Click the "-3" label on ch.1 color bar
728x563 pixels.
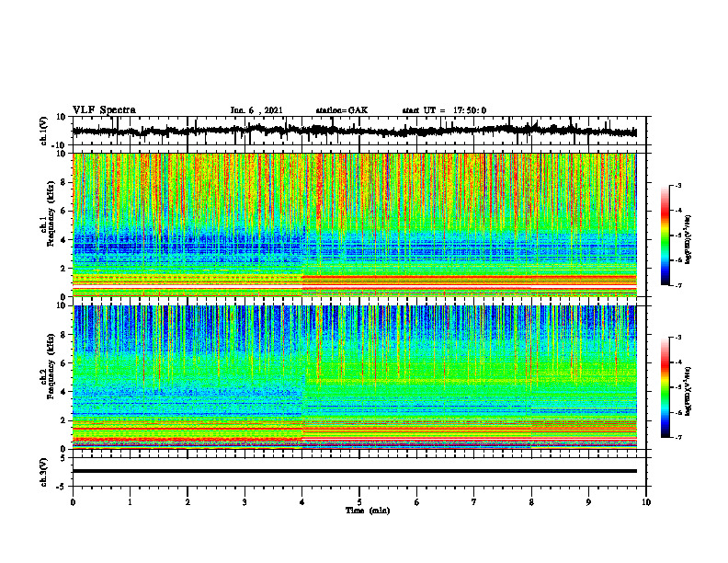click(678, 186)
